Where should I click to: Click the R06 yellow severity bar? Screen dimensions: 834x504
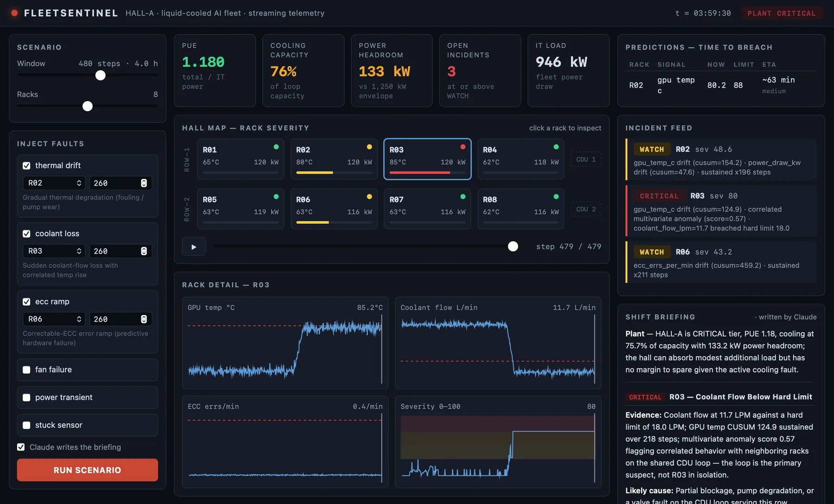click(x=313, y=222)
